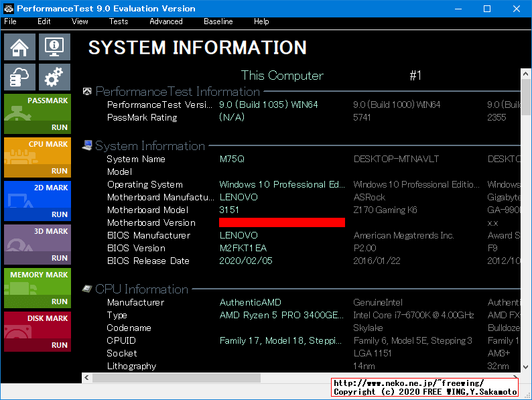532x400 pixels.
Task: Click the AMD Ryzen 5 PRO 3400GE value
Action: click(281, 315)
